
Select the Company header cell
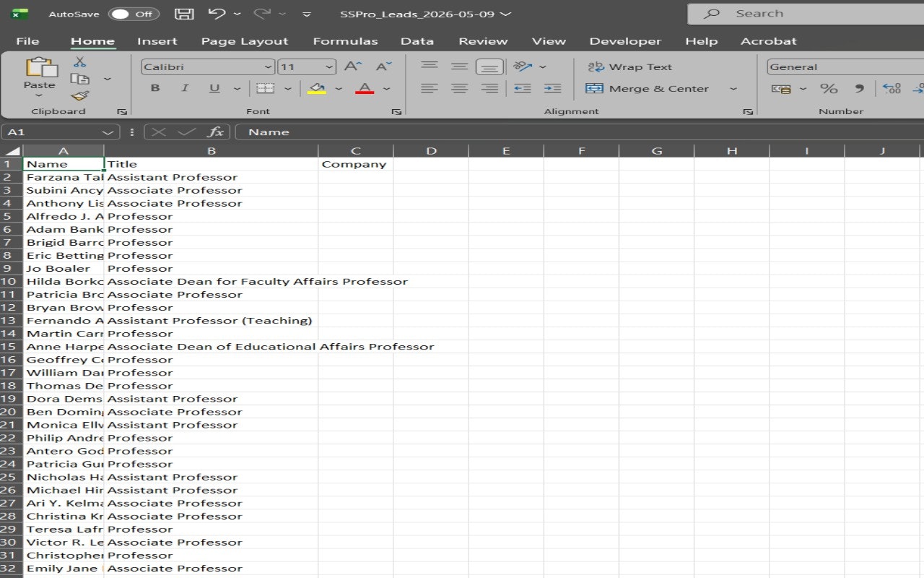click(356, 164)
